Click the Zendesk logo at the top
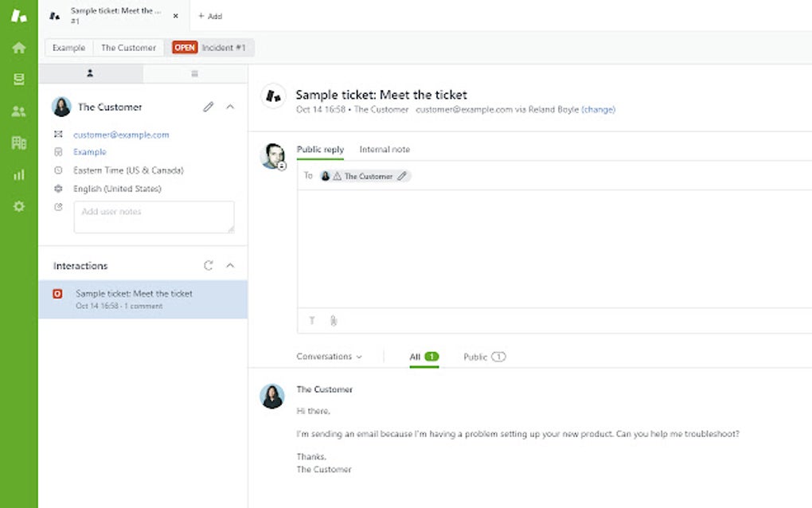This screenshot has height=508, width=812. [19, 14]
